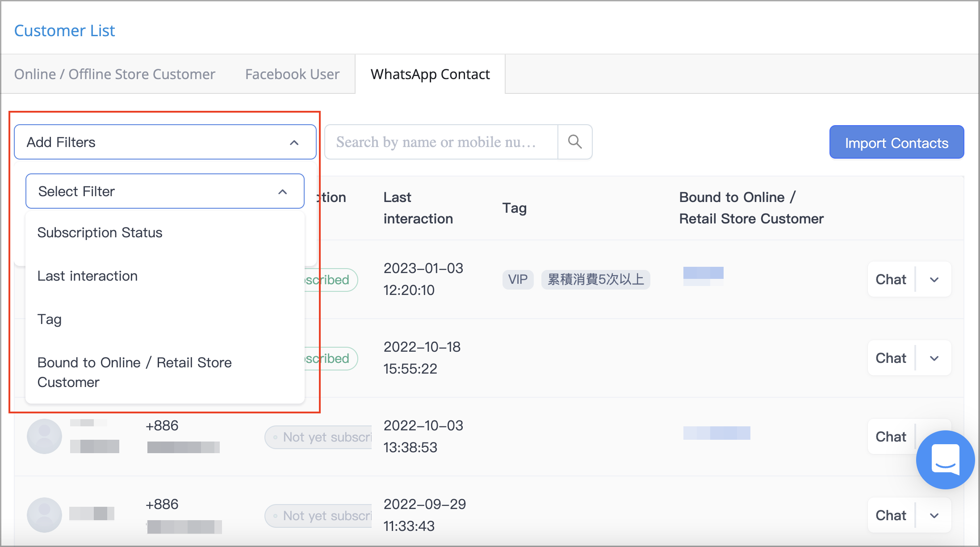Open Chat for the 2022-09-29 contact
980x547 pixels.
tap(891, 516)
